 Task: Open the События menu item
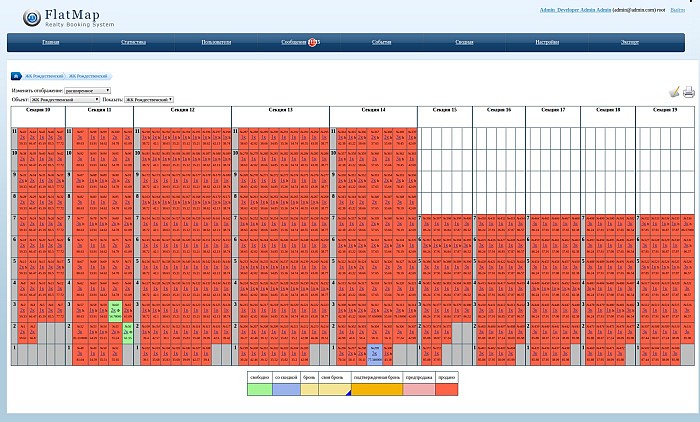(381, 42)
